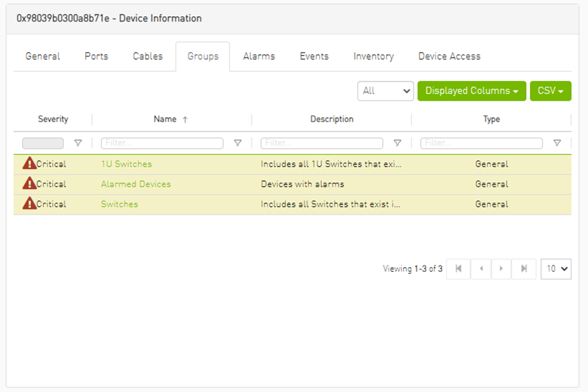Screen dimensions: 588x392
Task: Switch to the Alarms tab
Action: pyautogui.click(x=259, y=56)
